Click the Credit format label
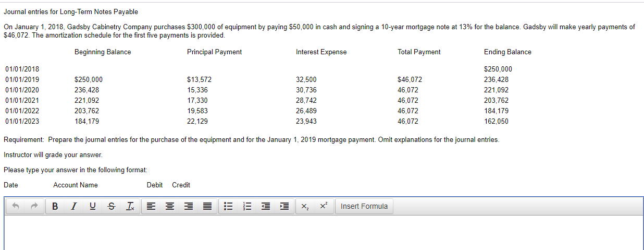Screen dimensions: 644x250 click(x=181, y=185)
